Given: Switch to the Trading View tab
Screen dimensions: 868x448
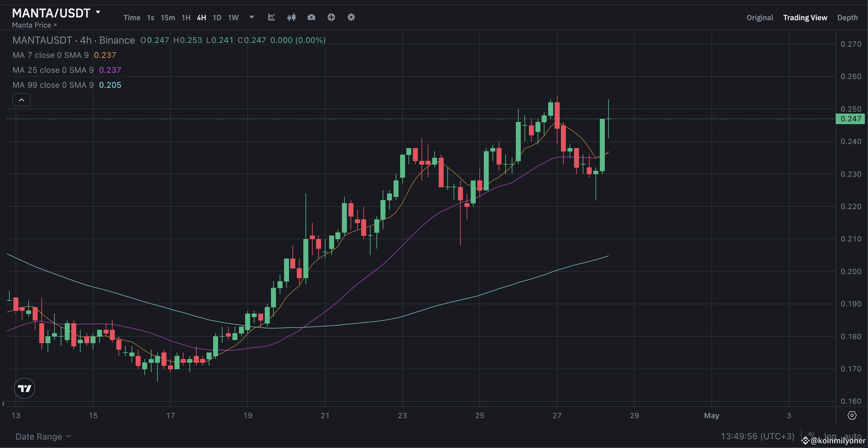Looking at the screenshot, I should [x=805, y=17].
